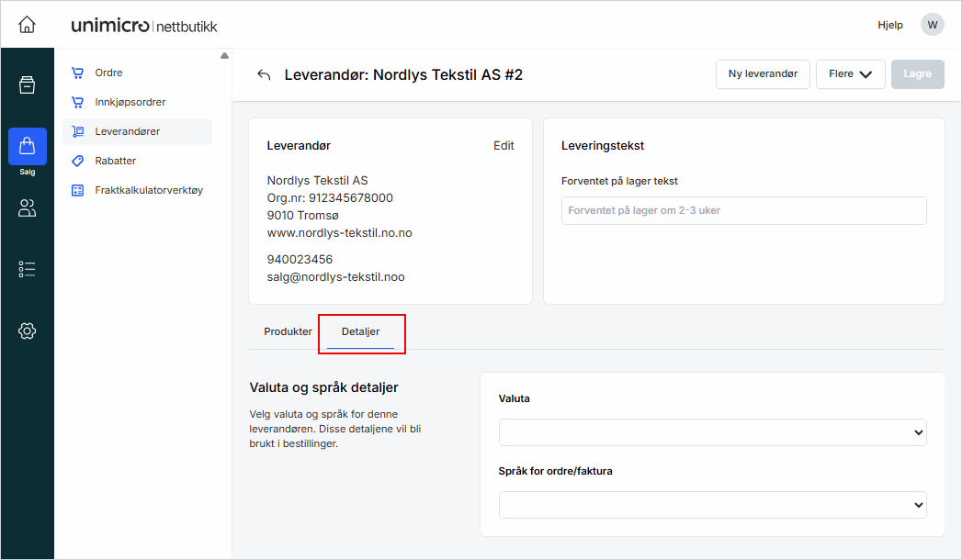Open Fraktkalkulatorverktøy from the side menu
This screenshot has width=962, height=560.
(148, 190)
